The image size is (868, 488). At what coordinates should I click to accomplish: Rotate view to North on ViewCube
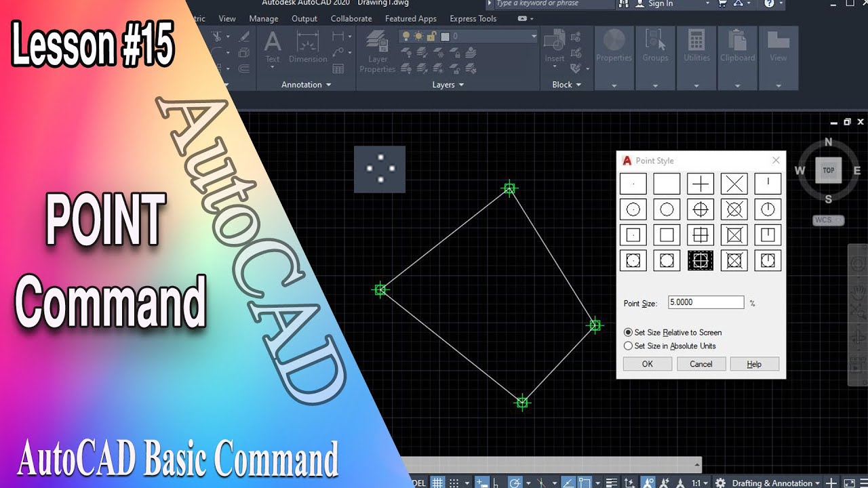pyautogui.click(x=828, y=142)
